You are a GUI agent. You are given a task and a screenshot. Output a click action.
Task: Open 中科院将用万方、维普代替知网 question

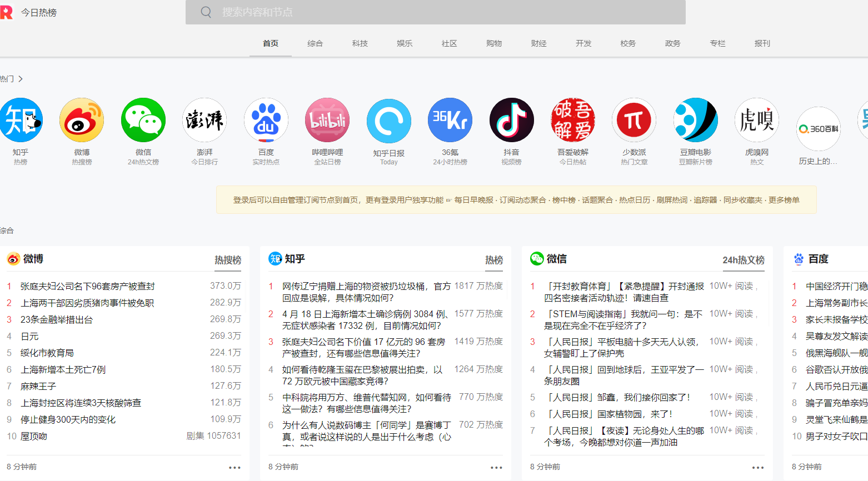click(367, 403)
